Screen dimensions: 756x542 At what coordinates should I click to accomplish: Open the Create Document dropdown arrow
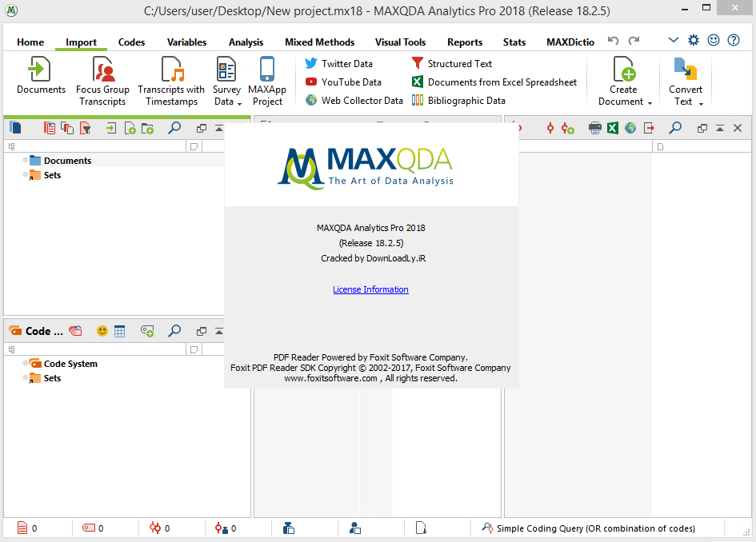point(650,103)
